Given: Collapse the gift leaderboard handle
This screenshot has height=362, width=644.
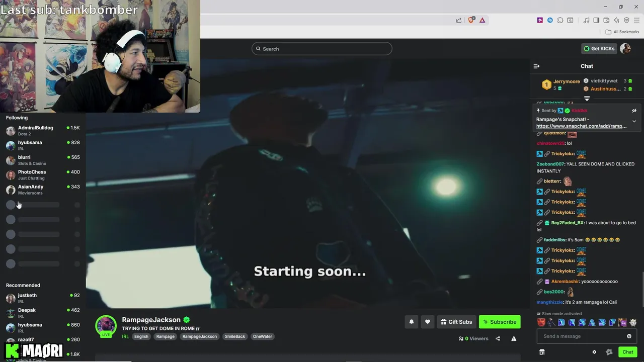Looking at the screenshot, I should [x=587, y=99].
